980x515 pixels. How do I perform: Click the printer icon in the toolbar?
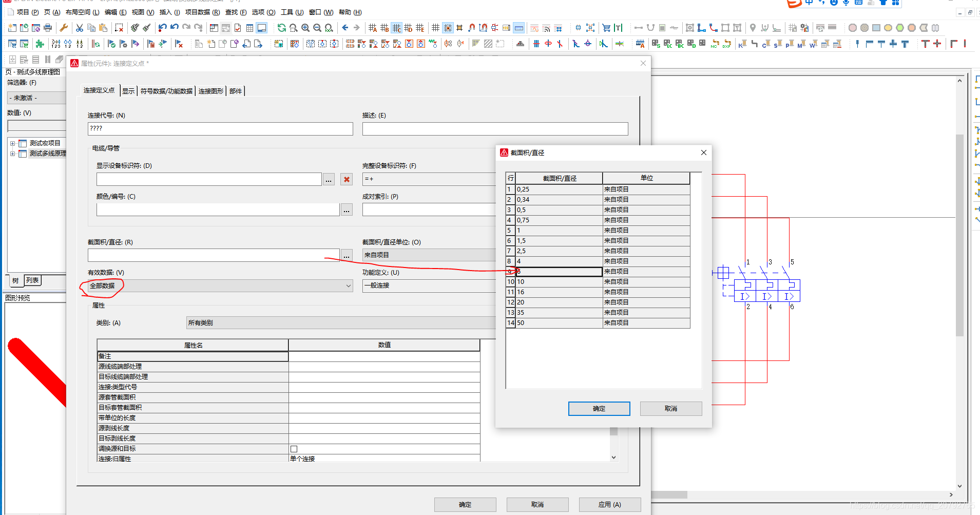(x=48, y=28)
